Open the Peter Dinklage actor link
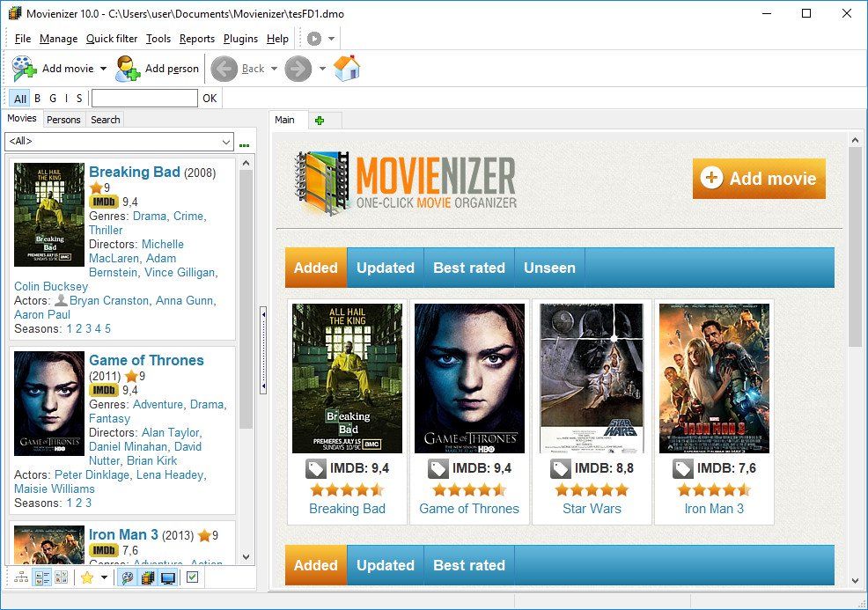868x610 pixels. (92, 475)
